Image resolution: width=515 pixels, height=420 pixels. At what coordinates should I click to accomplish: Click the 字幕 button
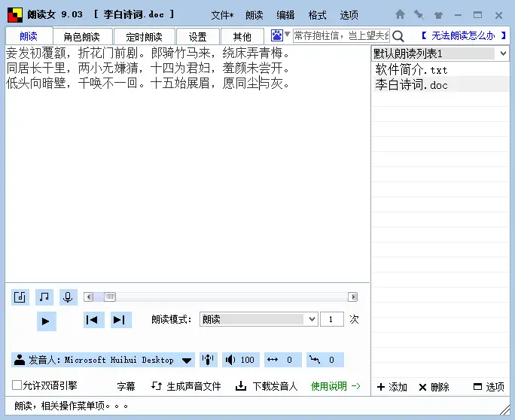pyautogui.click(x=126, y=386)
